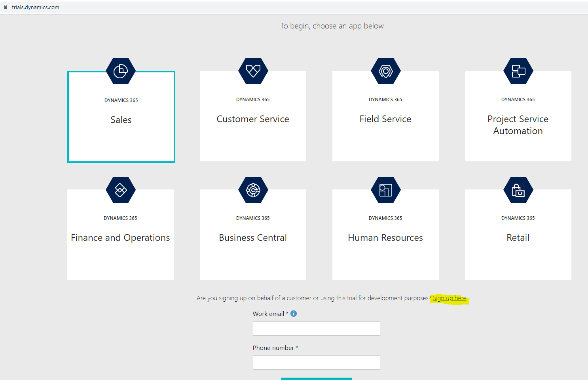Viewport: 588px width, 380px height.
Task: Click the teal button below Phone number
Action: tap(316, 379)
